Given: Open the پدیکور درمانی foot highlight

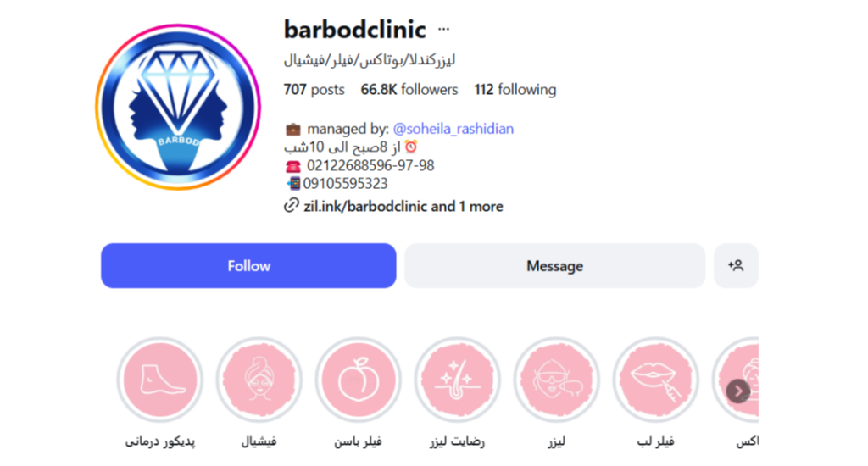Looking at the screenshot, I should point(160,380).
